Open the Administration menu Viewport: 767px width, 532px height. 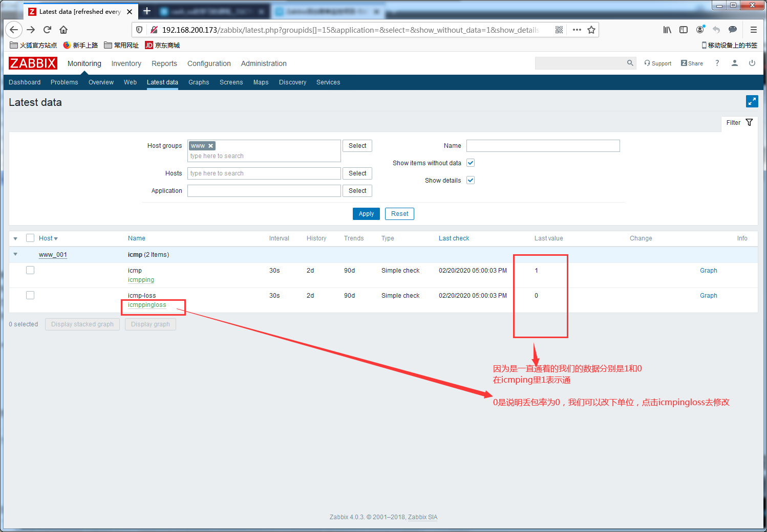point(264,63)
